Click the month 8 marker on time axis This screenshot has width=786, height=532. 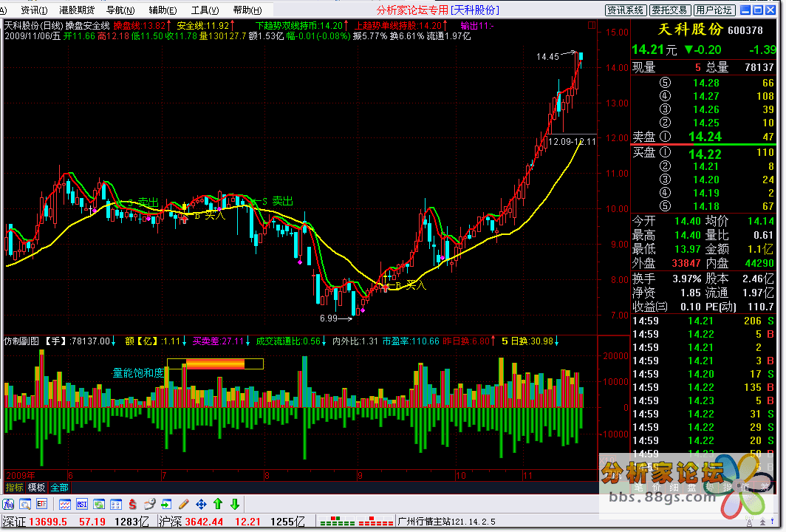coord(267,475)
